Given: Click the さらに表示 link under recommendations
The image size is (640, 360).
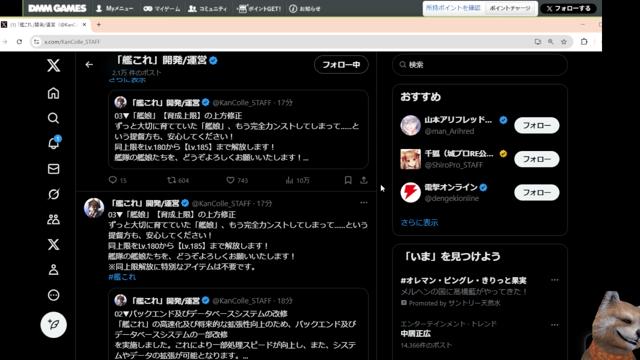Looking at the screenshot, I should (x=419, y=222).
